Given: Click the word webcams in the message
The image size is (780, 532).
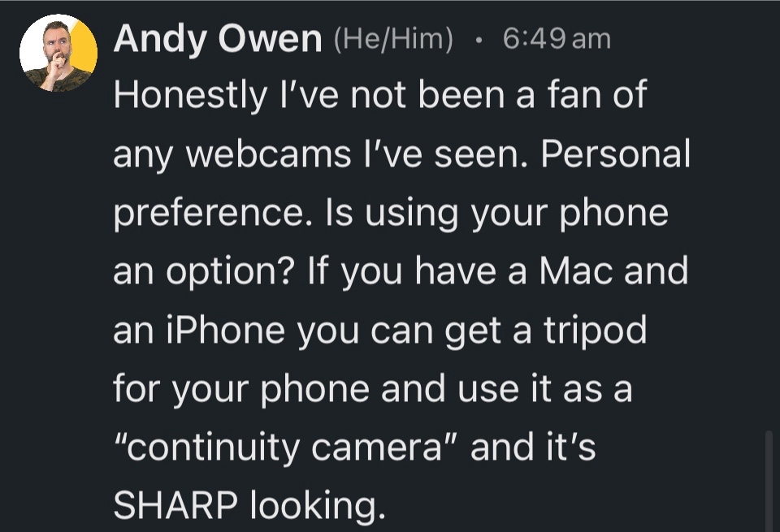Looking at the screenshot, I should click(254, 154).
